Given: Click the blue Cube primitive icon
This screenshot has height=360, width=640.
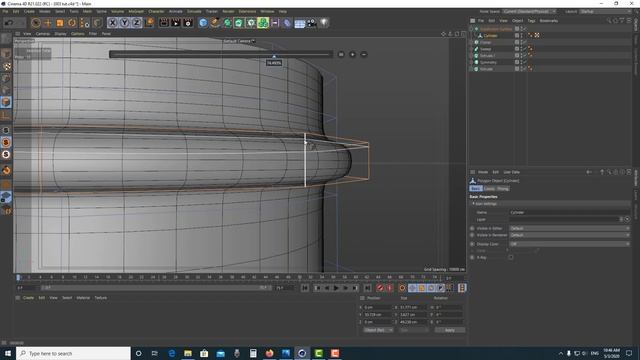Looking at the screenshot, I should (x=203, y=23).
